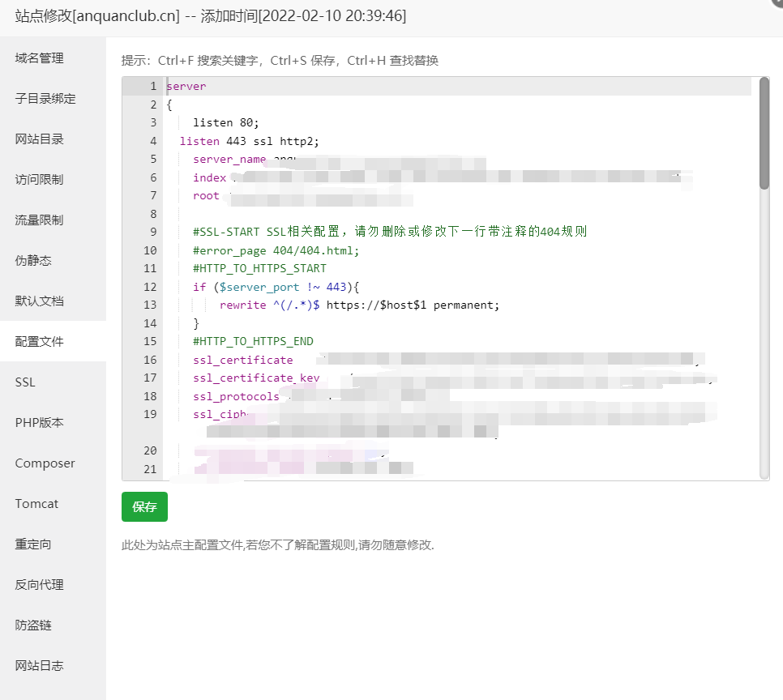Click line number 12 in the gutter

(x=150, y=287)
